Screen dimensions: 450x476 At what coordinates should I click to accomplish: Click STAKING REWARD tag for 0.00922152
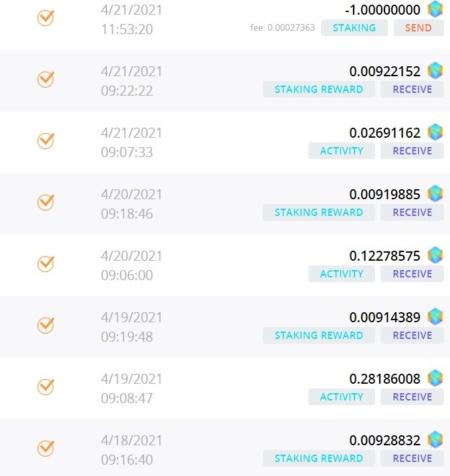319,90
